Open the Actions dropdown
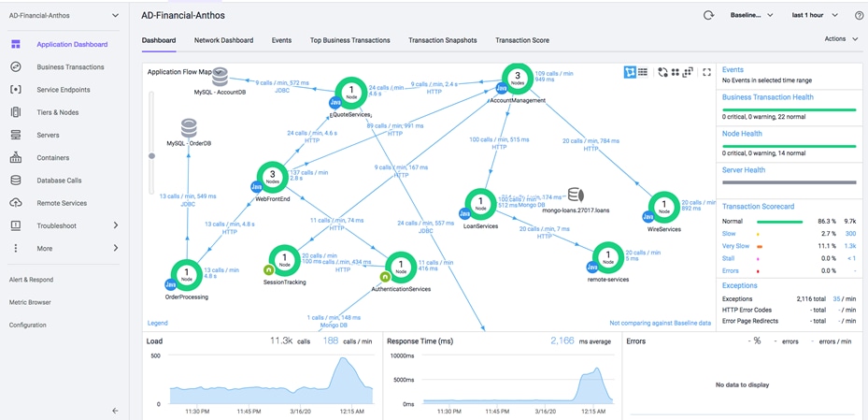The image size is (868, 420). click(842, 38)
